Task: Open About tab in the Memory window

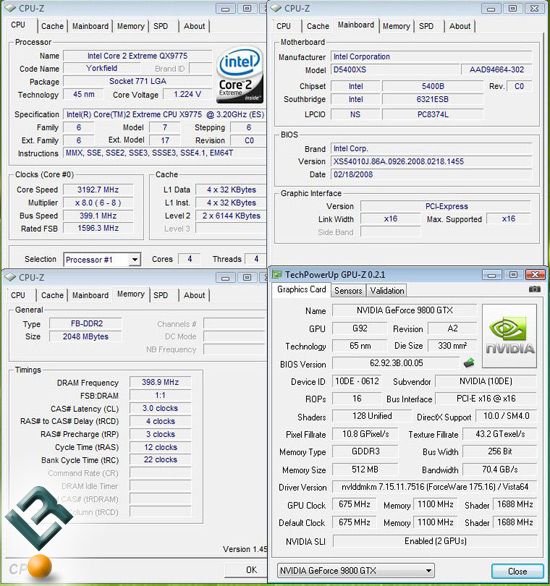Action: click(x=194, y=295)
